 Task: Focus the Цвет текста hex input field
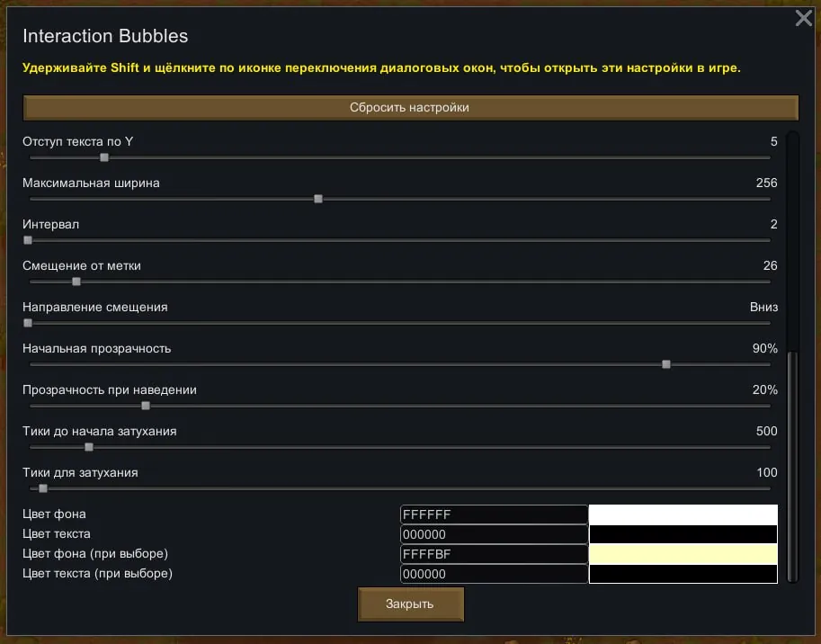(x=494, y=534)
